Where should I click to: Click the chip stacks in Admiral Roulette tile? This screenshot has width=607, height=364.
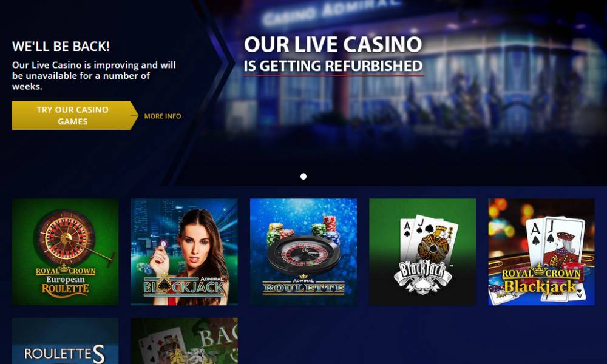click(303, 230)
